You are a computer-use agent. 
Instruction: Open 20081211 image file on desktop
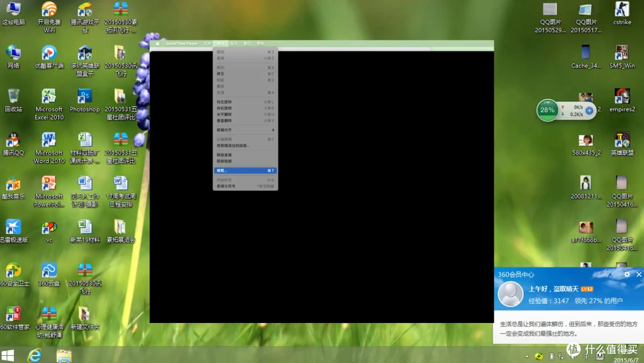tap(586, 188)
